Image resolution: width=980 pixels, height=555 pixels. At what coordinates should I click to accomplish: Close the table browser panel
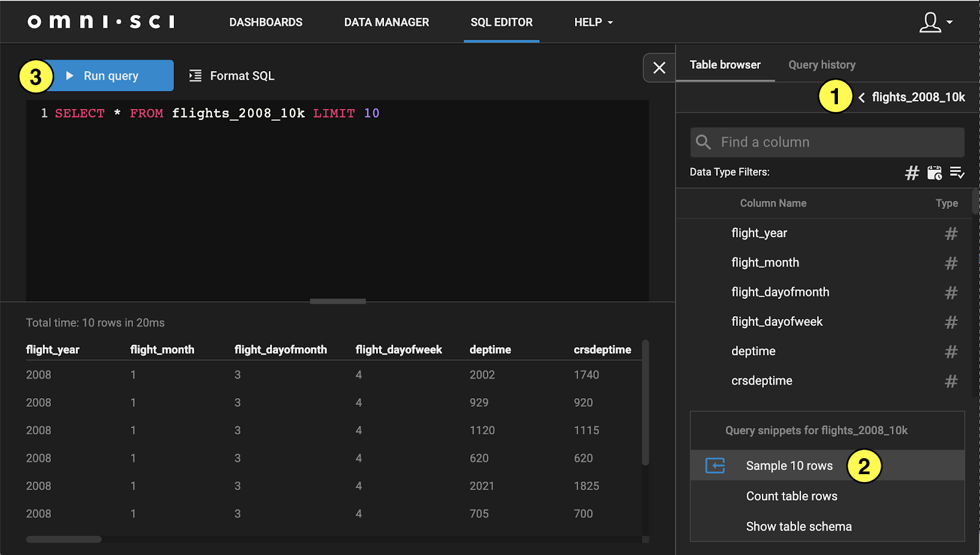659,67
